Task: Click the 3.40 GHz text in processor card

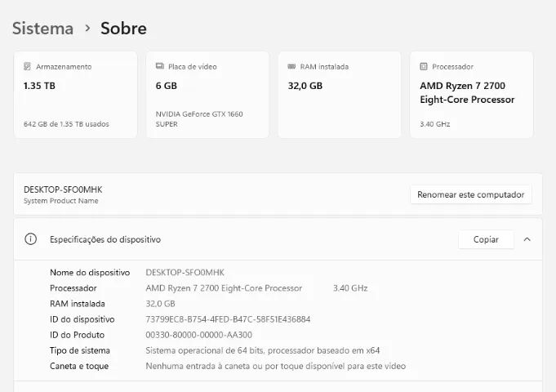Action: 435,124
